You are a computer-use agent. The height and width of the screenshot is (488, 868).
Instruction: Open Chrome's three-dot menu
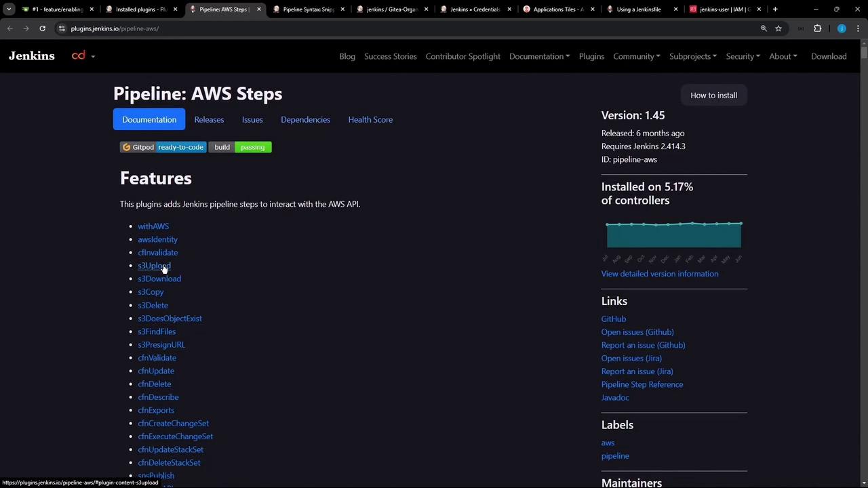[858, 28]
